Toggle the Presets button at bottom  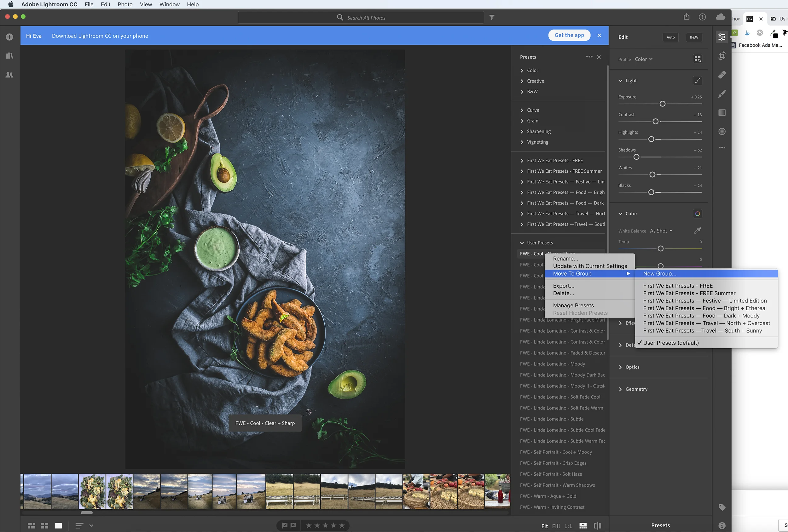[660, 526]
